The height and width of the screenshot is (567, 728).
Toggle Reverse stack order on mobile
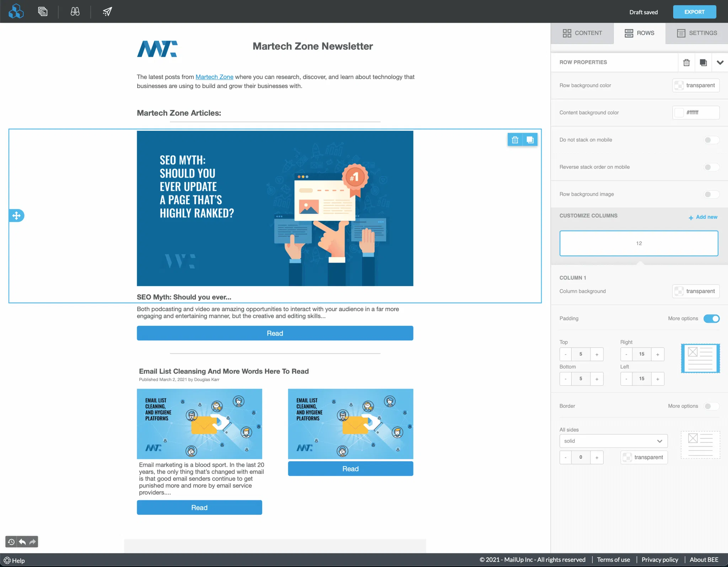tap(711, 167)
